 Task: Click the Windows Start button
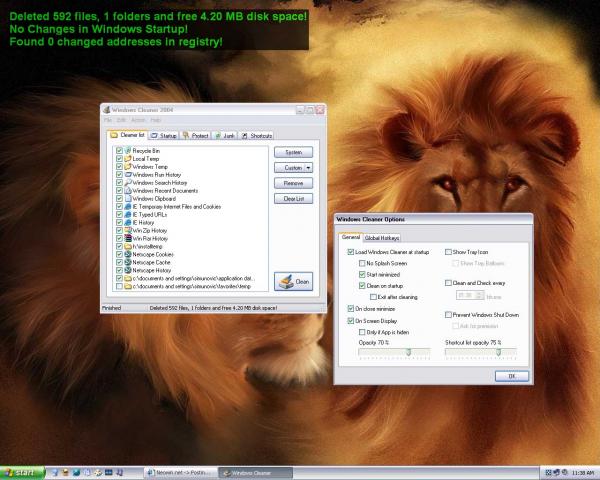click(x=23, y=473)
